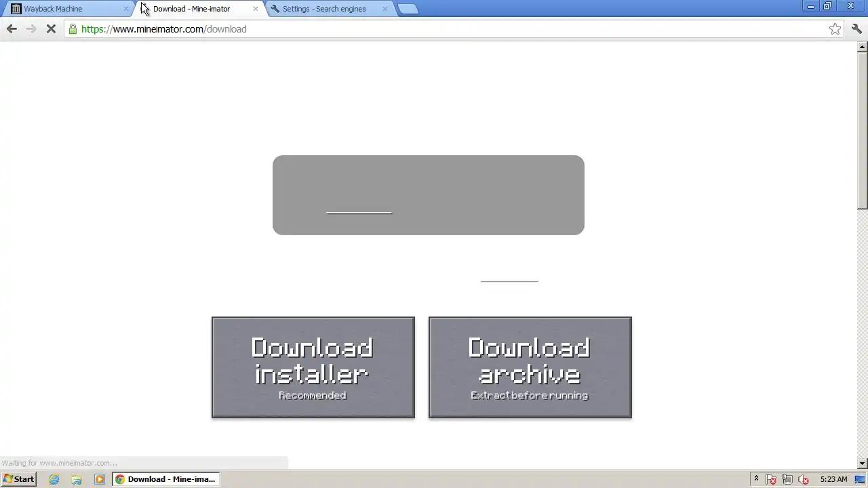This screenshot has width=868, height=488.
Task: Switch to the Wayback Machine tab
Action: pyautogui.click(x=70, y=9)
